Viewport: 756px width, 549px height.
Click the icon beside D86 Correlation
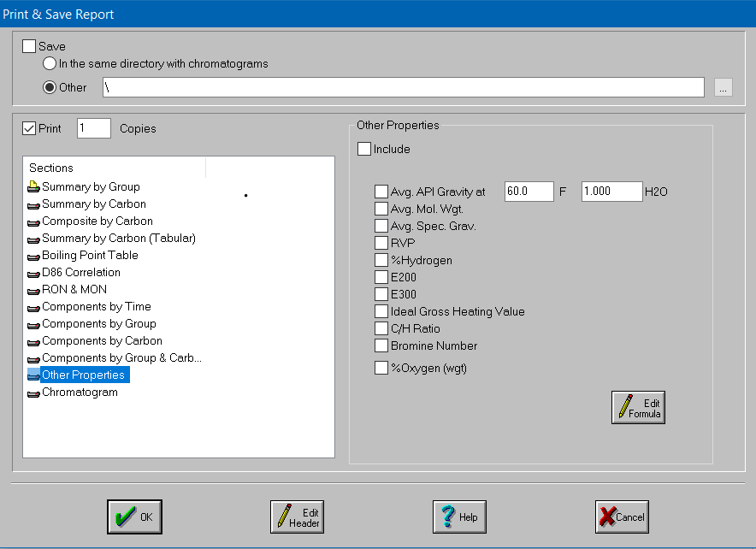(33, 273)
